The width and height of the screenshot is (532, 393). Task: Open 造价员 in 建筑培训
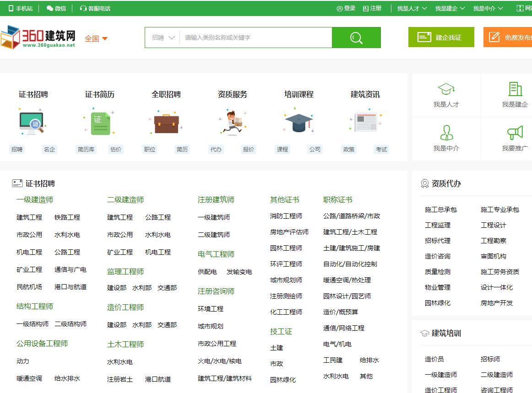(434, 359)
